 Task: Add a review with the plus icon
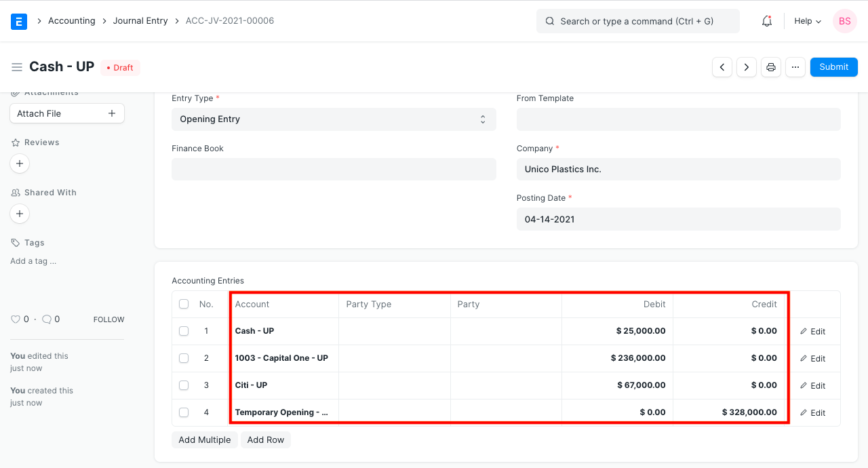tap(19, 163)
